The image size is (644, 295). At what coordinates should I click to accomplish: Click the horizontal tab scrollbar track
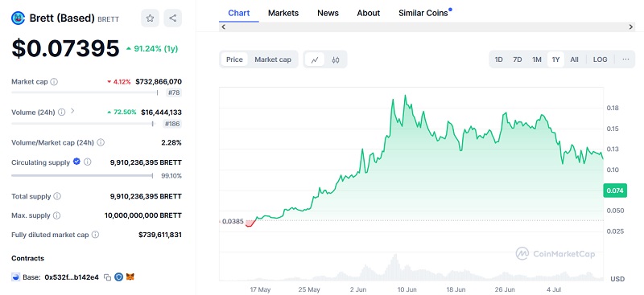tap(427, 27)
